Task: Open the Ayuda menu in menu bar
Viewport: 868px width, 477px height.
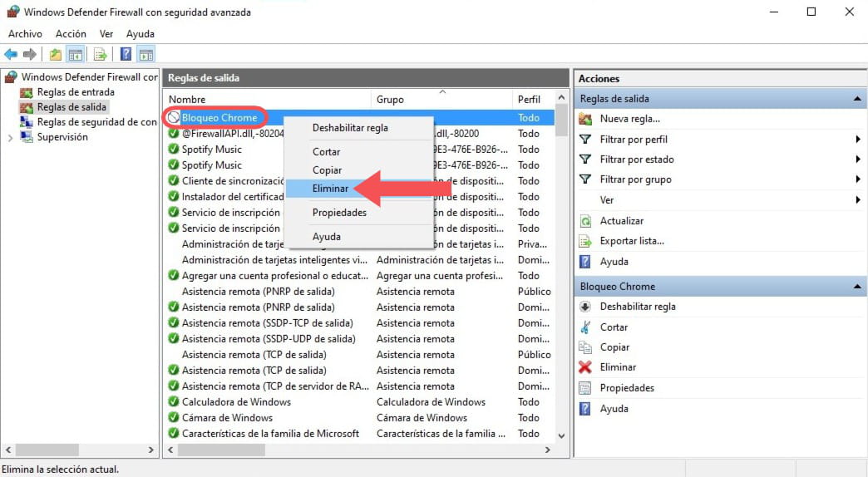Action: [140, 34]
